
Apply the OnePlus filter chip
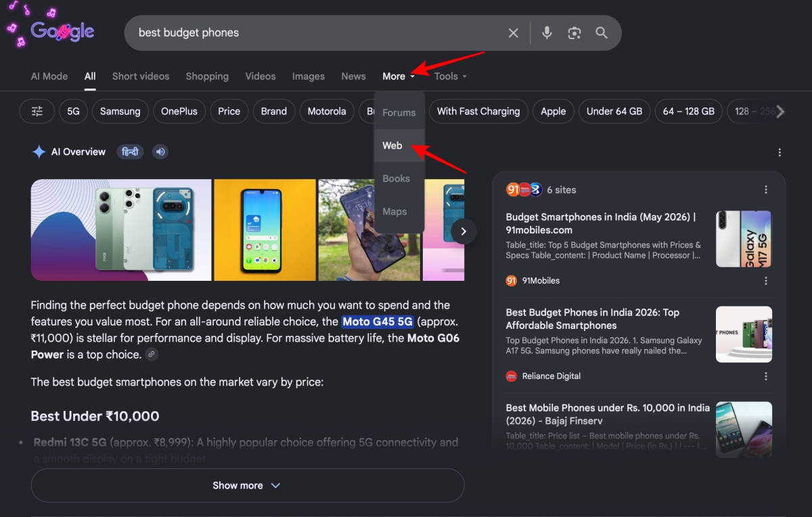pos(179,111)
